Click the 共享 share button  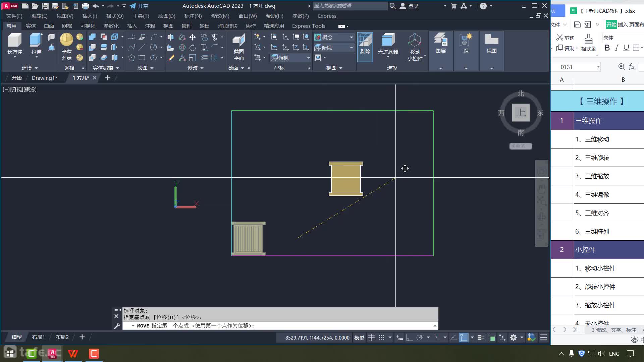pos(139,6)
